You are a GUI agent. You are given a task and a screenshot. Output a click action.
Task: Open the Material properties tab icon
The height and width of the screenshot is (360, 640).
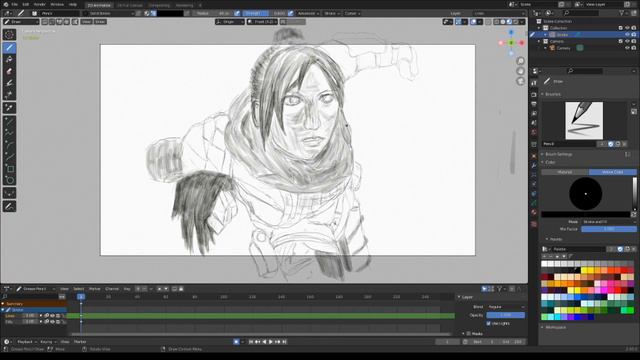[534, 212]
